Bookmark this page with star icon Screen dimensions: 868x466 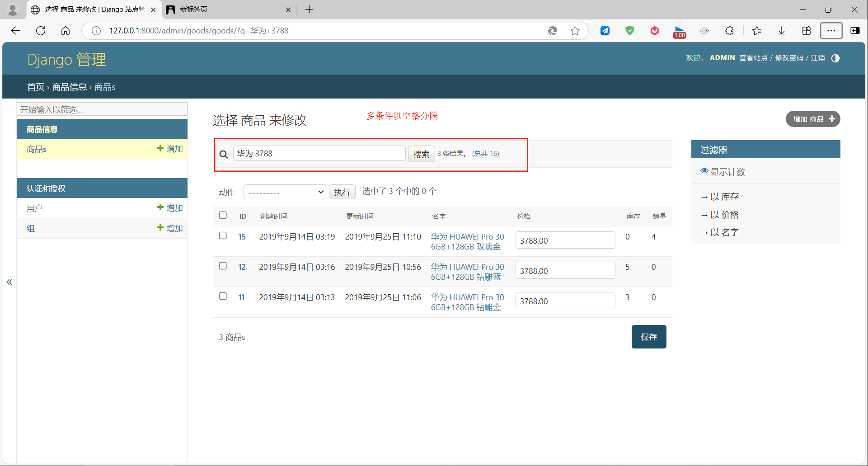(x=575, y=31)
